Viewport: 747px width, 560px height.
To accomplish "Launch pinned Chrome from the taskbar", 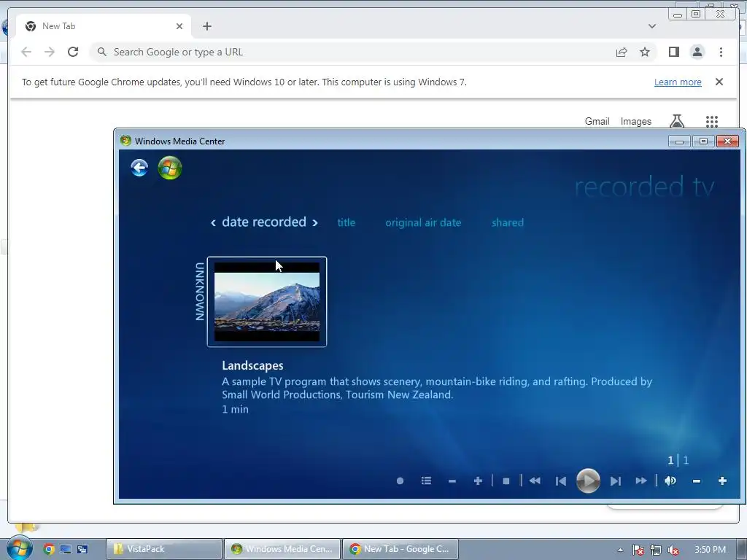I will click(x=49, y=549).
